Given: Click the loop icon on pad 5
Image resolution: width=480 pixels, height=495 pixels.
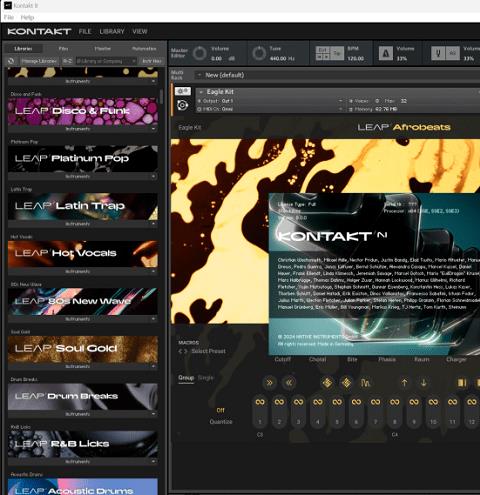Looking at the screenshot, I should tap(337, 402).
